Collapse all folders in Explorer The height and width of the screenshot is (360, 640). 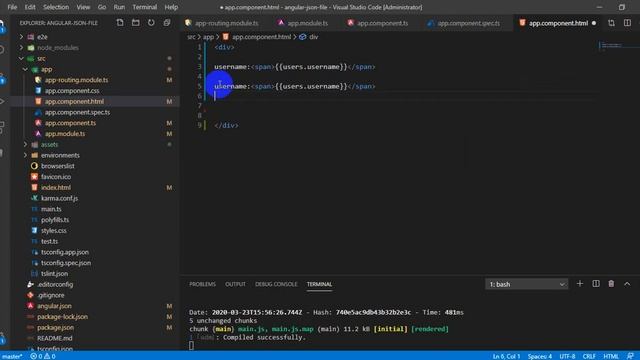pyautogui.click(x=167, y=23)
